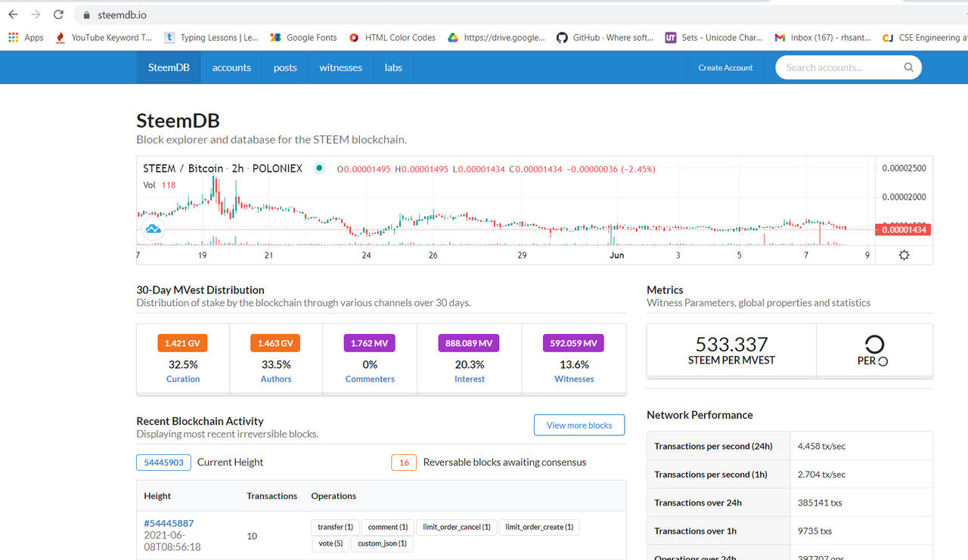Image resolution: width=968 pixels, height=560 pixels.
Task: Click the Height column header
Action: tap(157, 496)
